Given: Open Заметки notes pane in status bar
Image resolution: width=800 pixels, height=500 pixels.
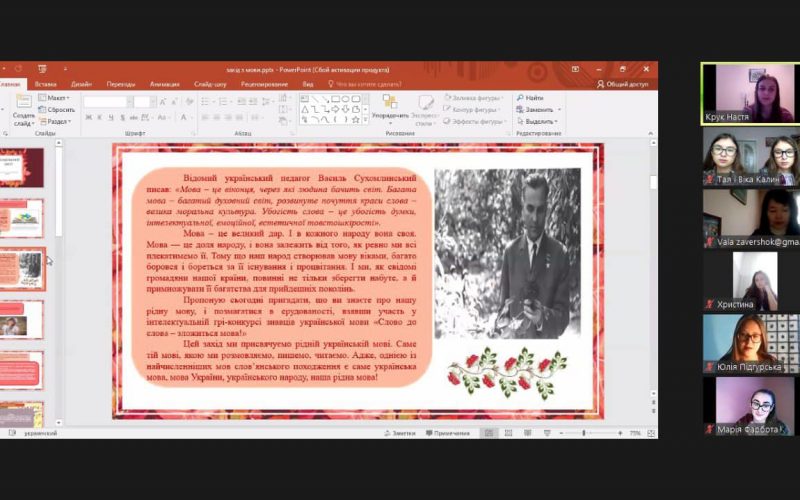Looking at the screenshot, I should point(399,433).
